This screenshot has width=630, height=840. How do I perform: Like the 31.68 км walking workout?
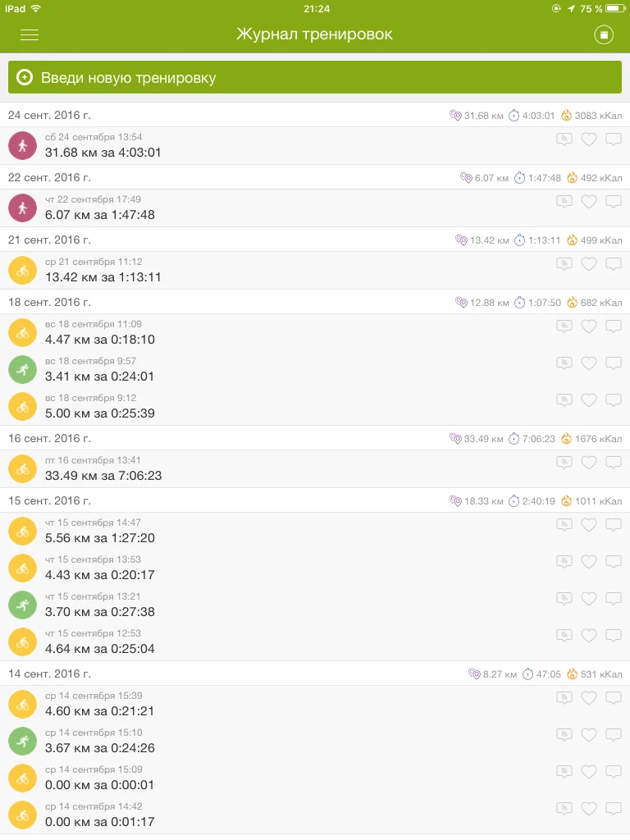tap(588, 139)
